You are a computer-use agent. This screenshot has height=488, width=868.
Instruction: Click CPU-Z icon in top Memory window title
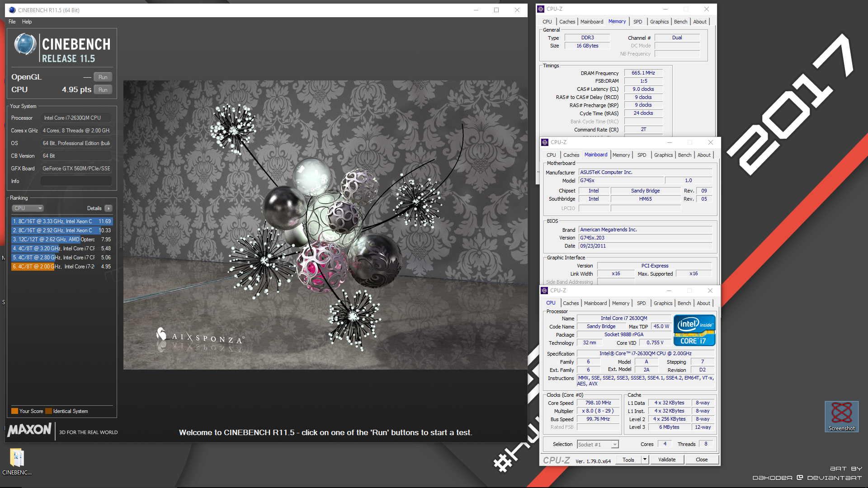pyautogui.click(x=541, y=9)
